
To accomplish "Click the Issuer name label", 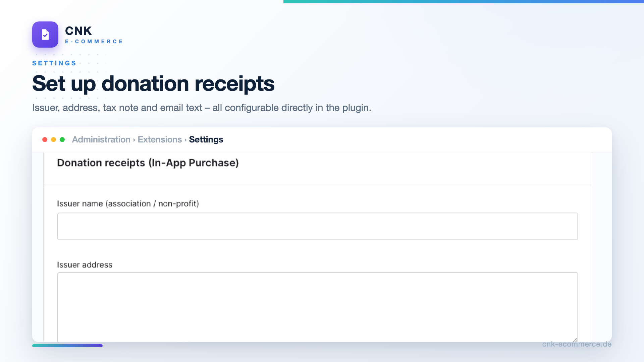I will click(x=128, y=203).
